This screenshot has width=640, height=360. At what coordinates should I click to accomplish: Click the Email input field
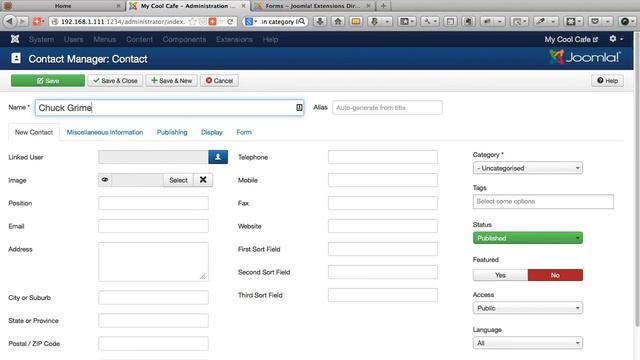pyautogui.click(x=153, y=226)
